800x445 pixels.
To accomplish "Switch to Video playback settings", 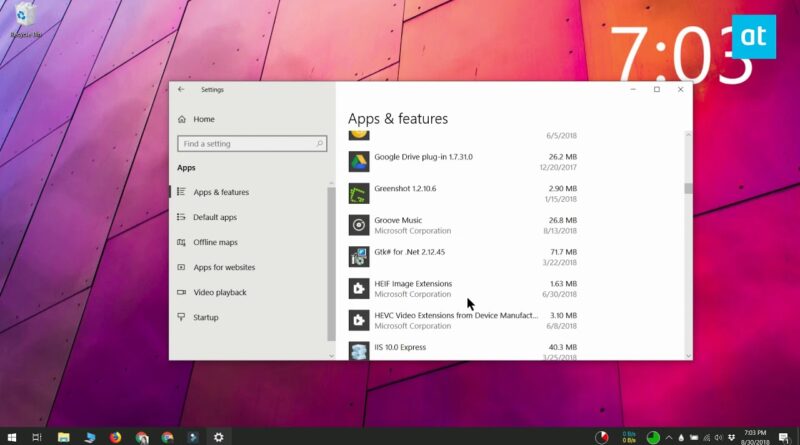I will click(220, 292).
